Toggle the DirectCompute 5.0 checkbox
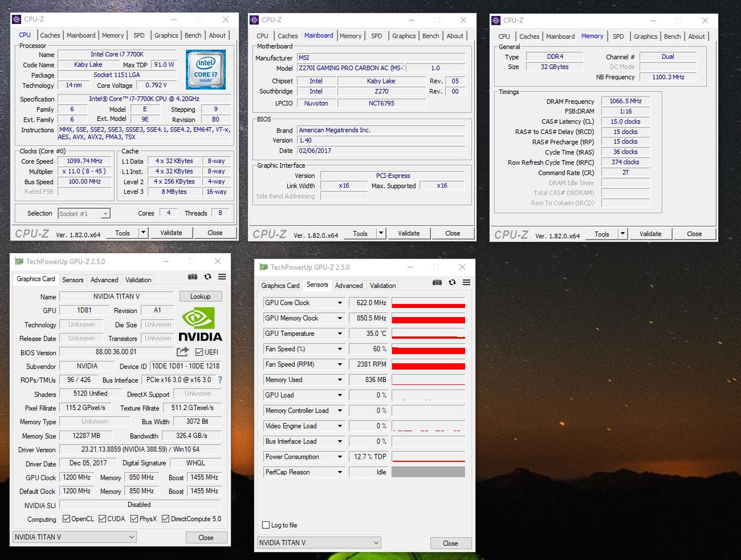Image resolution: width=741 pixels, height=560 pixels. [x=165, y=519]
